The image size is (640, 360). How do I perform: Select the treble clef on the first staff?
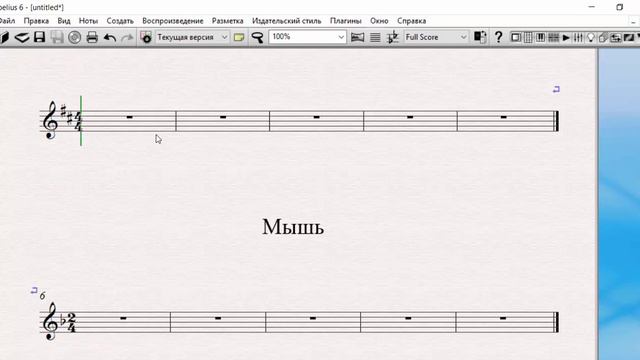(50, 120)
